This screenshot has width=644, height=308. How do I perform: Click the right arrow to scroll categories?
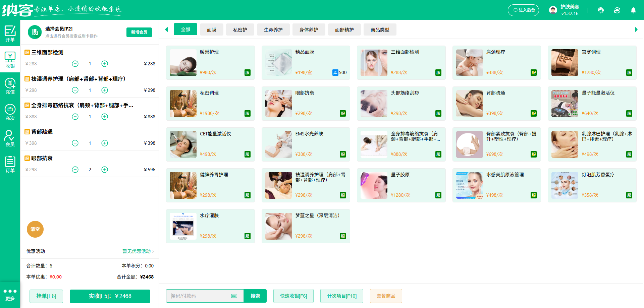click(x=636, y=29)
